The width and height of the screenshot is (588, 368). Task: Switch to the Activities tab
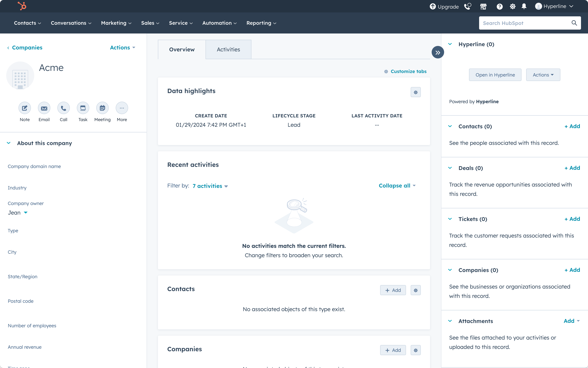228,49
